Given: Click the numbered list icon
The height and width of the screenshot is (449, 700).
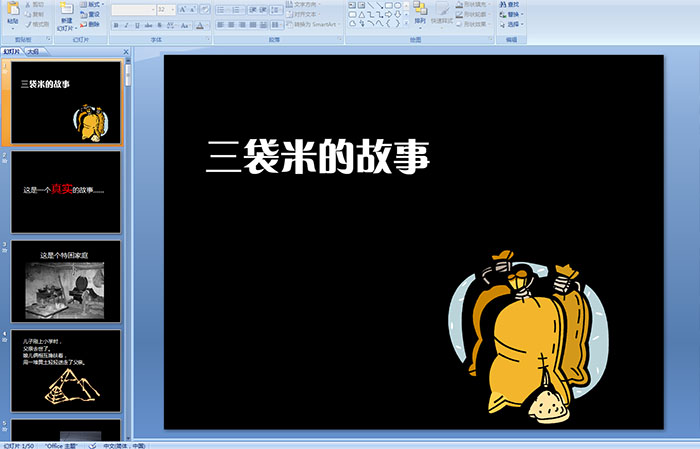Looking at the screenshot, I should 238,9.
